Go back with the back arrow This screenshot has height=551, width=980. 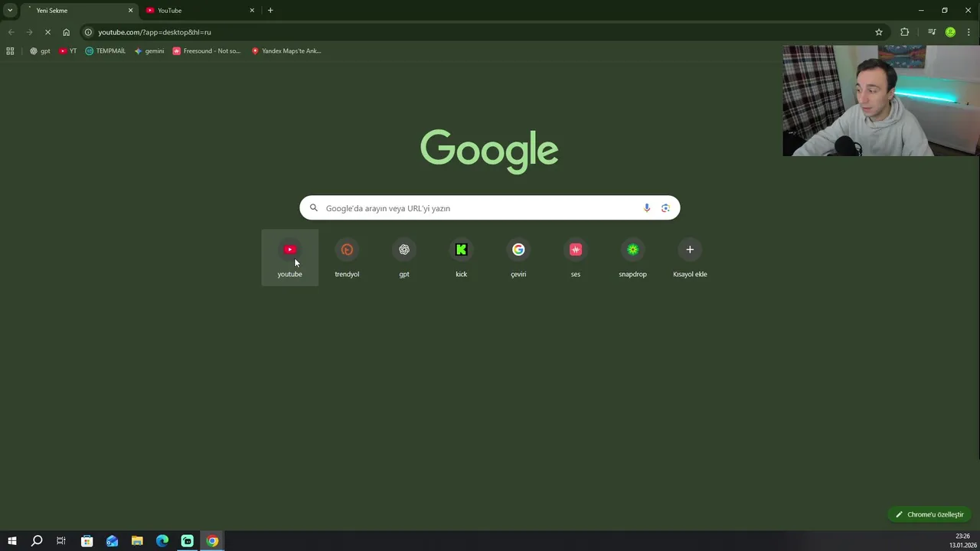pyautogui.click(x=11, y=32)
